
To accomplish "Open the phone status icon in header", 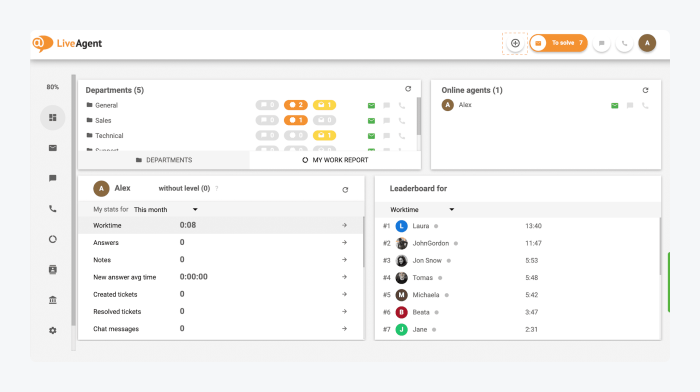I will click(x=624, y=43).
